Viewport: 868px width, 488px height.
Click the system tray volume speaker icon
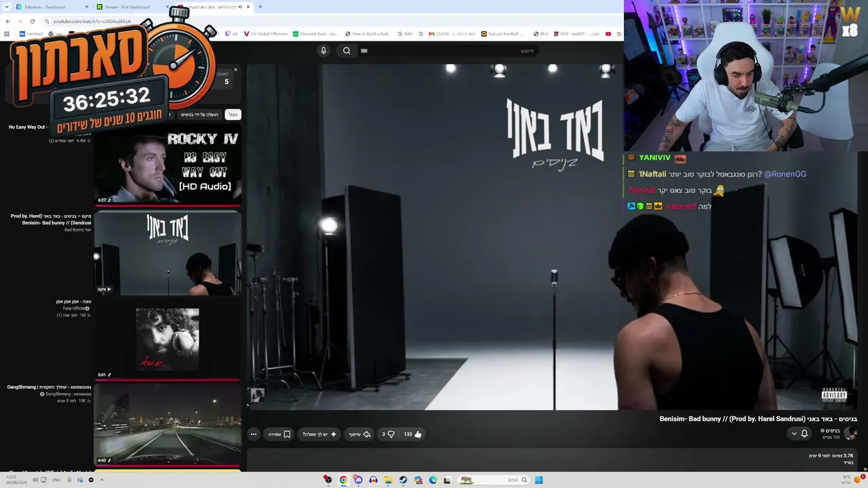(35, 480)
